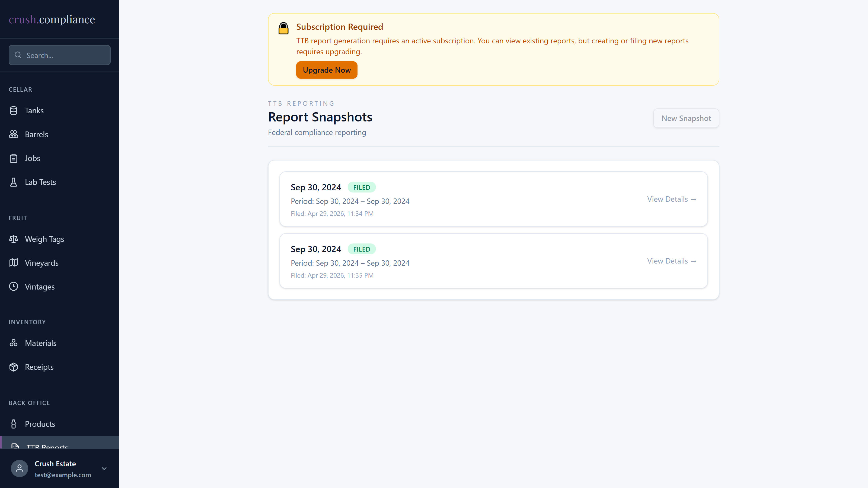This screenshot has width=868, height=488.
Task: Select Products under Back Office
Action: click(x=60, y=424)
